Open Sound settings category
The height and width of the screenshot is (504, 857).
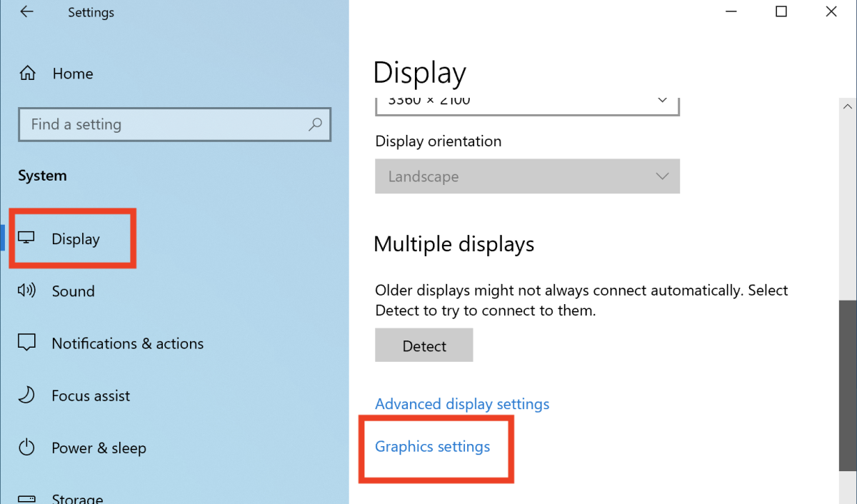(73, 291)
